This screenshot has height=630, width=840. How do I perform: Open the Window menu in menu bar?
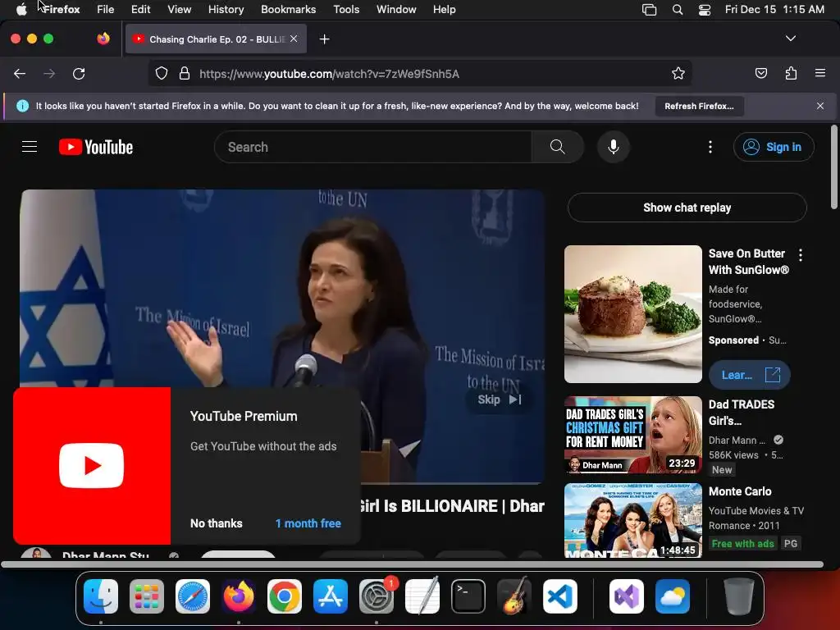click(396, 10)
